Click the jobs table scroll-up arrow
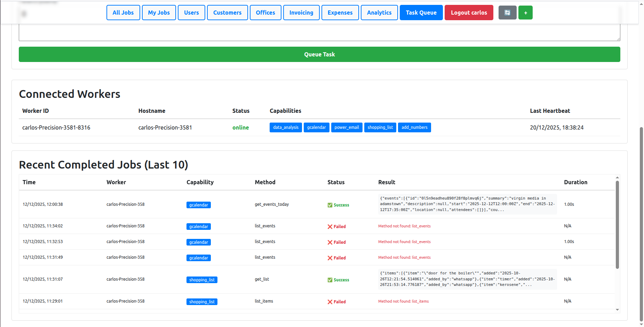Image resolution: width=644 pixels, height=327 pixels. pyautogui.click(x=617, y=178)
